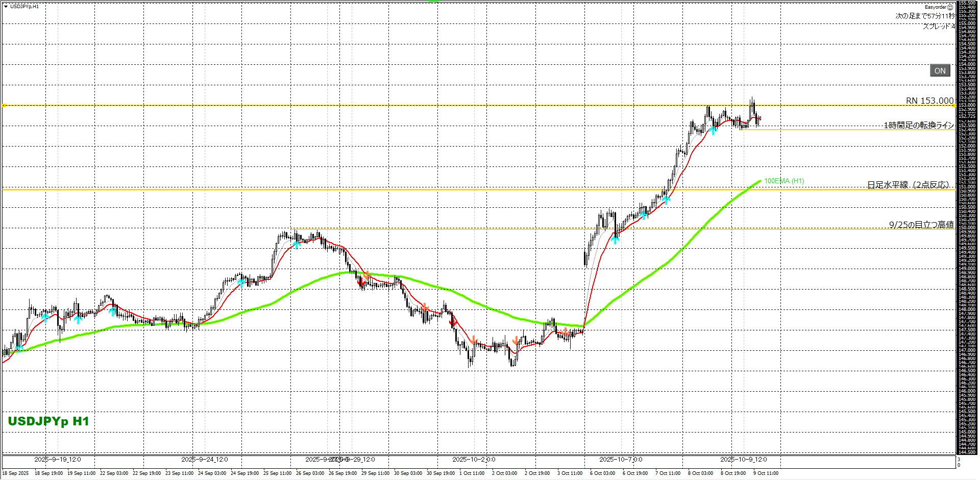Select the 2025-9-19_12:0 date marker

coord(57,460)
